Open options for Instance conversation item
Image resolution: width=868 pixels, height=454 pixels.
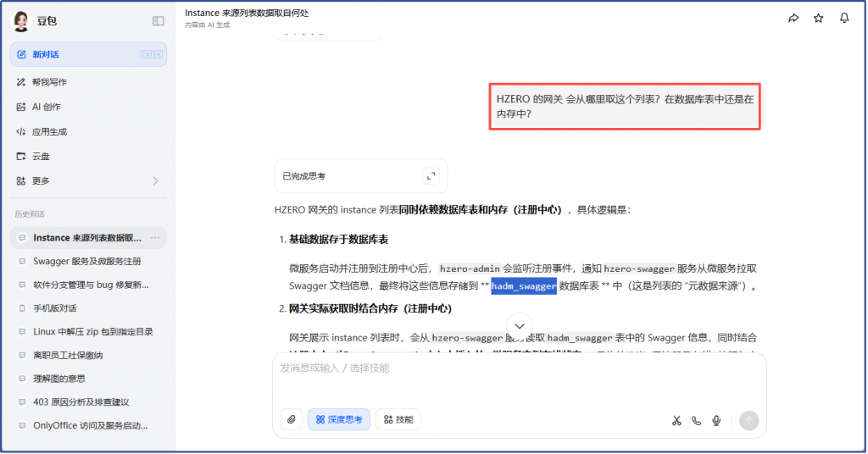[155, 238]
